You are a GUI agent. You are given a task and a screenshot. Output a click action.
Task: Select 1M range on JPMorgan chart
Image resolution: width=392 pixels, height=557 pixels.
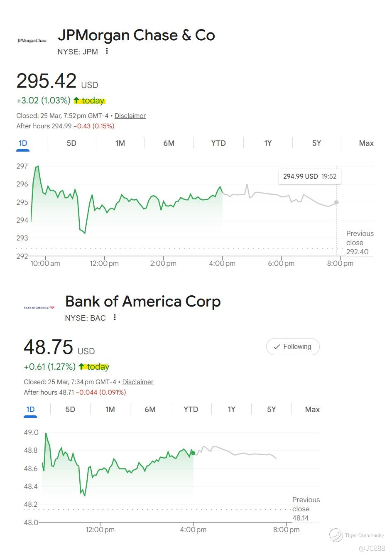click(x=120, y=143)
